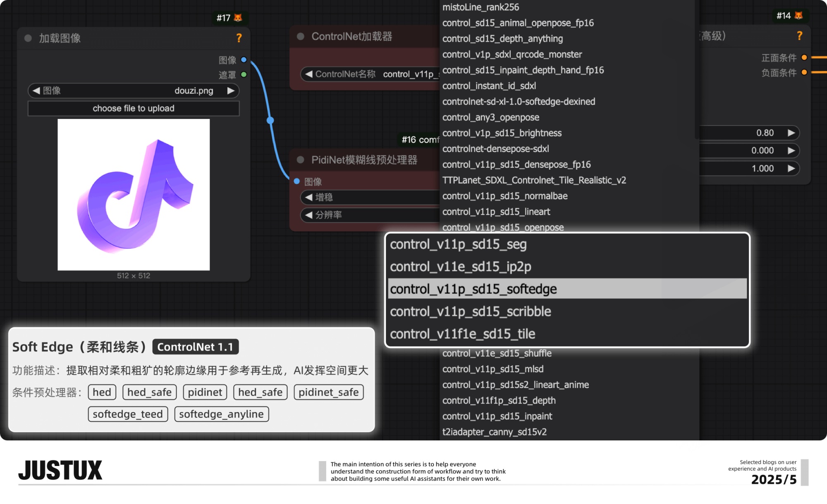Click the blue 图像 output port
Viewport: 827px width, 504px height.
tap(244, 60)
